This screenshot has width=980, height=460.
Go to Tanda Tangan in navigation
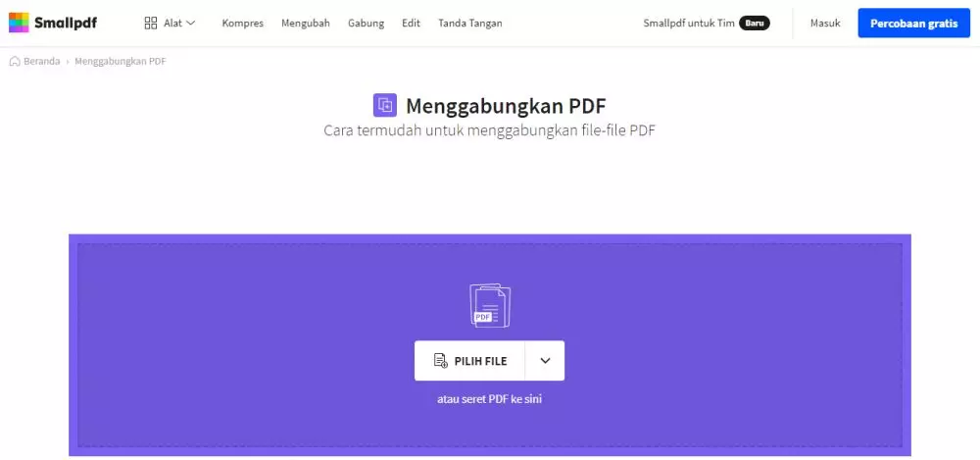(x=470, y=24)
